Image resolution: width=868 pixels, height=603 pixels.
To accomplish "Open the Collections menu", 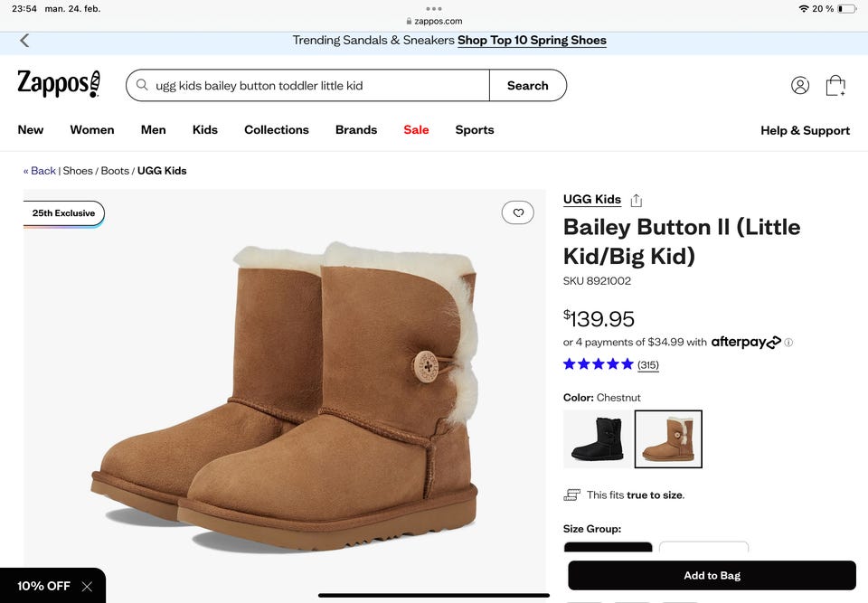I will tap(277, 129).
